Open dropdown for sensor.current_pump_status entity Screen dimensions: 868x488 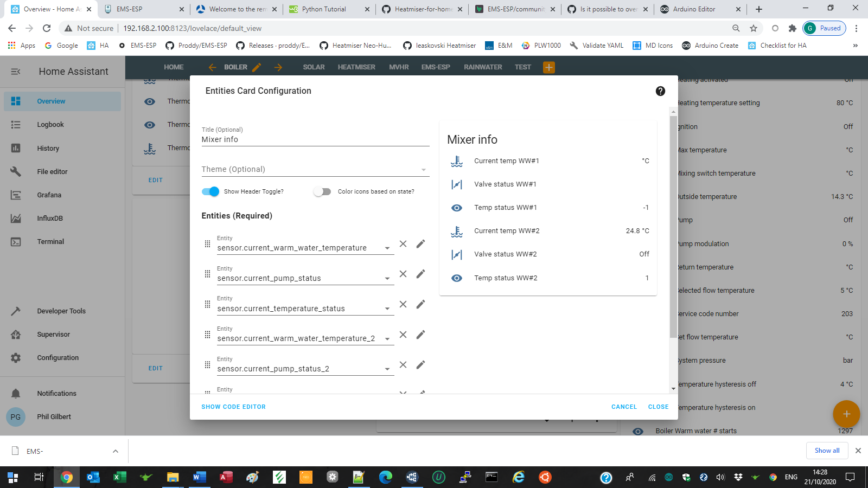(387, 279)
